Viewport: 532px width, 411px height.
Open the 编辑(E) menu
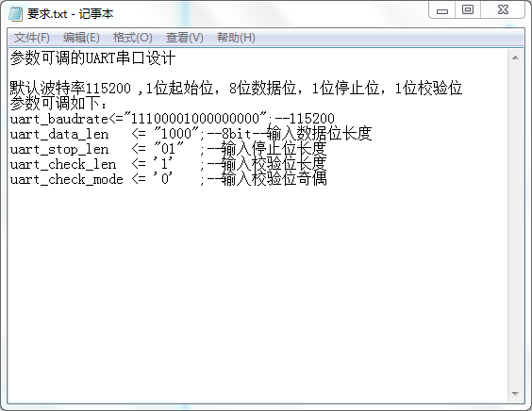click(x=81, y=38)
